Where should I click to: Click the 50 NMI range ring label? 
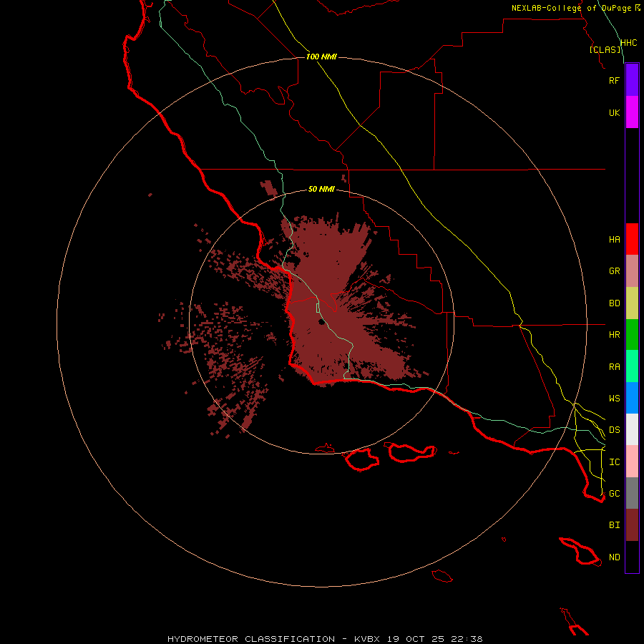321,189
